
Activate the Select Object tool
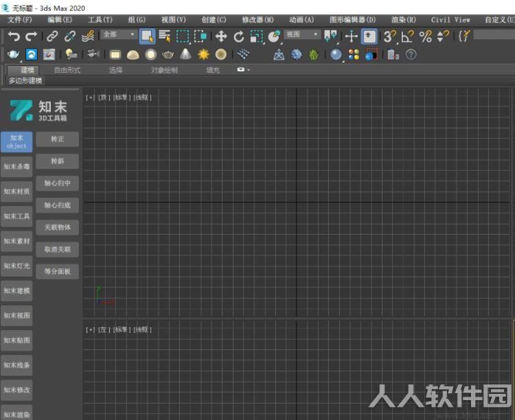click(x=147, y=36)
